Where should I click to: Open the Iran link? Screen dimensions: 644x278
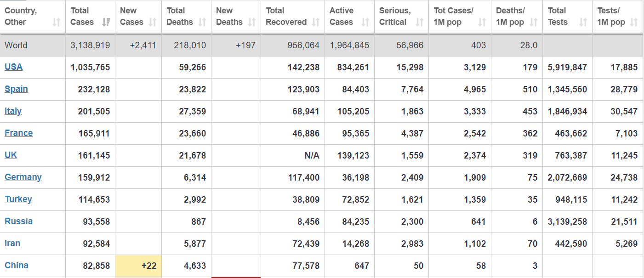(12, 243)
